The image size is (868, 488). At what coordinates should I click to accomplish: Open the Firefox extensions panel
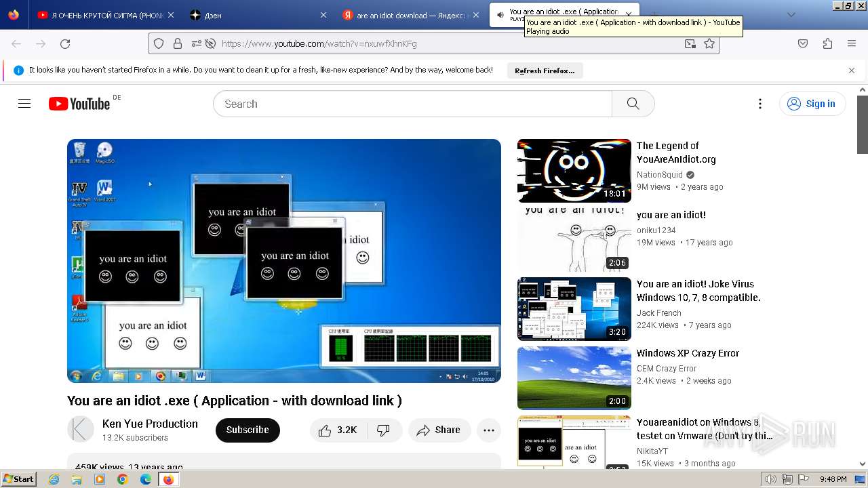tap(827, 43)
